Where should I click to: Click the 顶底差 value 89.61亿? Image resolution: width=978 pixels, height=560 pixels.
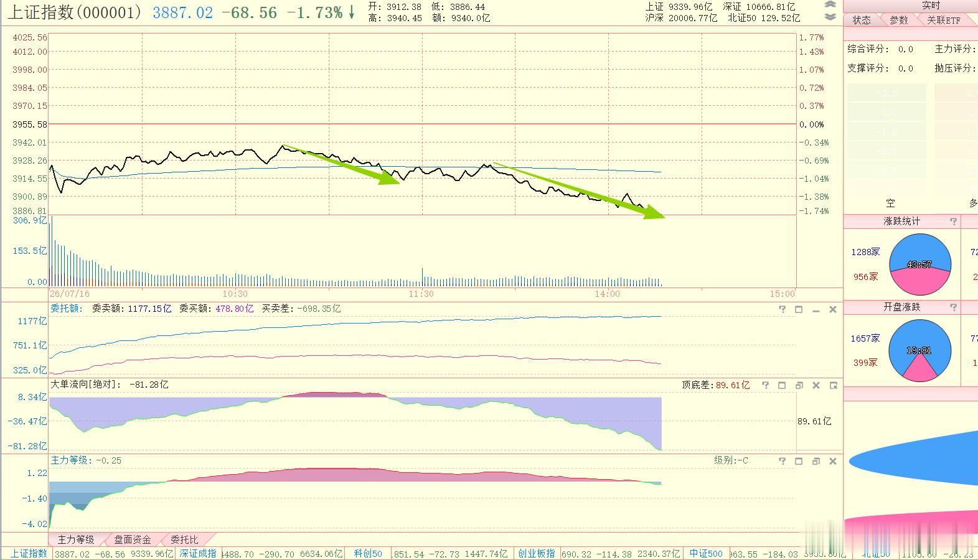pyautogui.click(x=733, y=385)
